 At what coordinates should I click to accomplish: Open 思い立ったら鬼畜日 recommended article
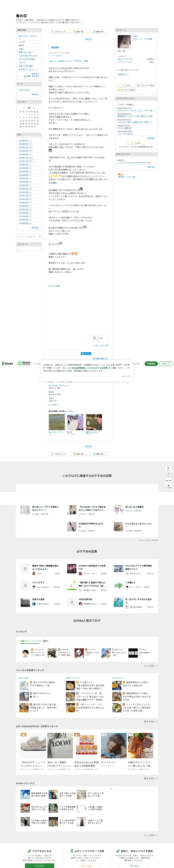click(133, 510)
